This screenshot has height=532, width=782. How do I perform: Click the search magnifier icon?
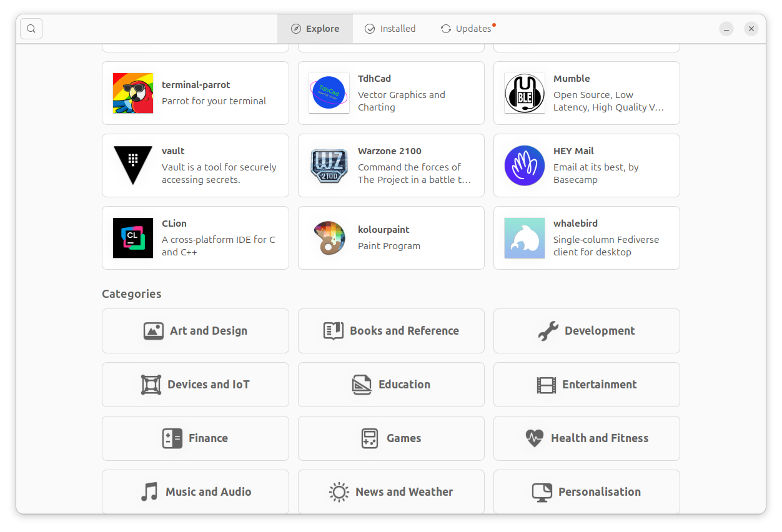click(31, 29)
